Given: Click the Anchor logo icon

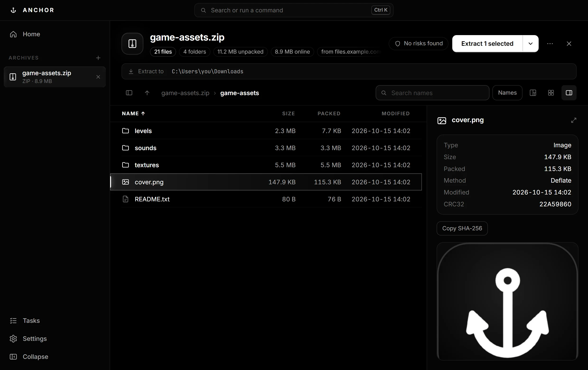Looking at the screenshot, I should coord(14,10).
